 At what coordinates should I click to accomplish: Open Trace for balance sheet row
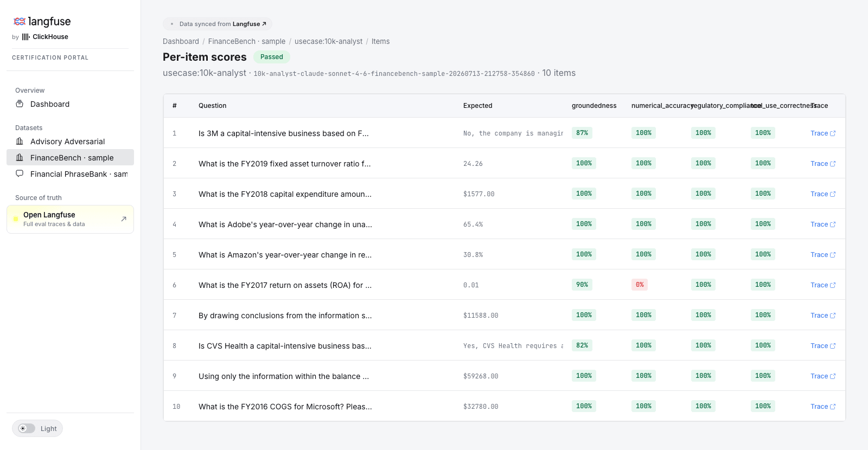pyautogui.click(x=823, y=376)
